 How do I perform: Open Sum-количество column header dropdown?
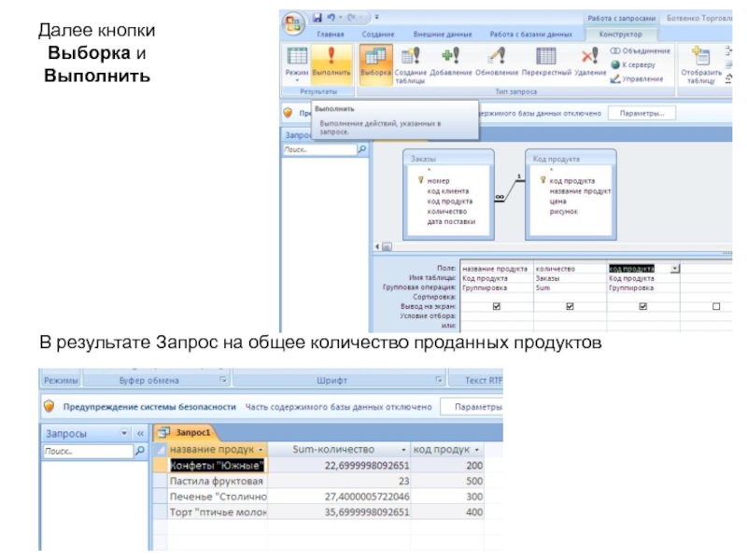point(403,450)
